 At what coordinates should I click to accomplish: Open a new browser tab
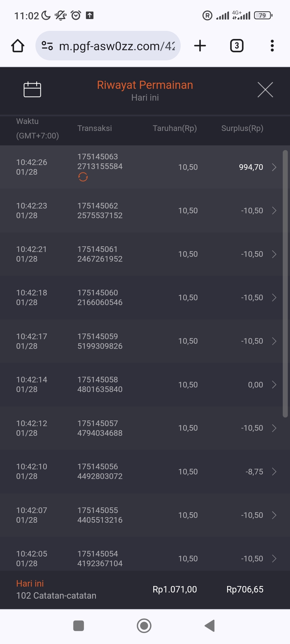point(200,46)
